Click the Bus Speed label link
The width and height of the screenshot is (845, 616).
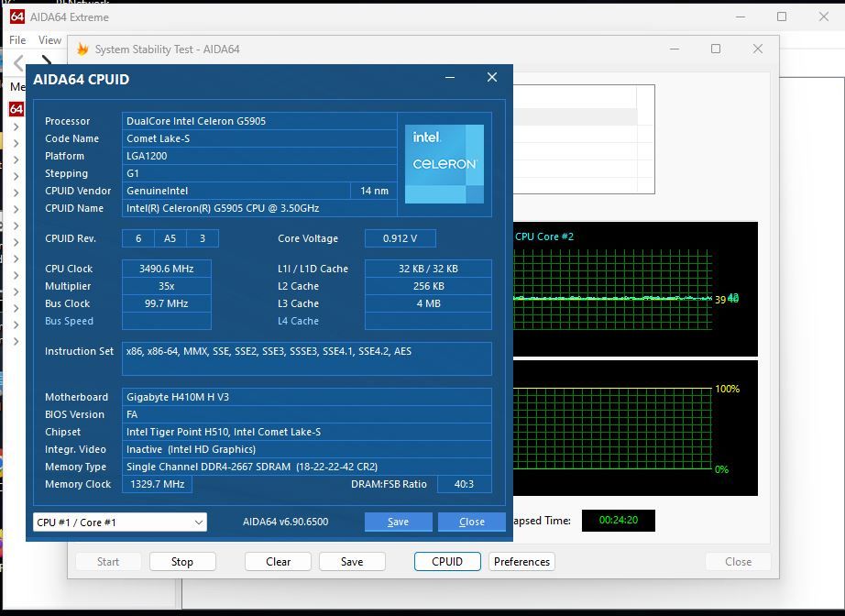tap(69, 321)
